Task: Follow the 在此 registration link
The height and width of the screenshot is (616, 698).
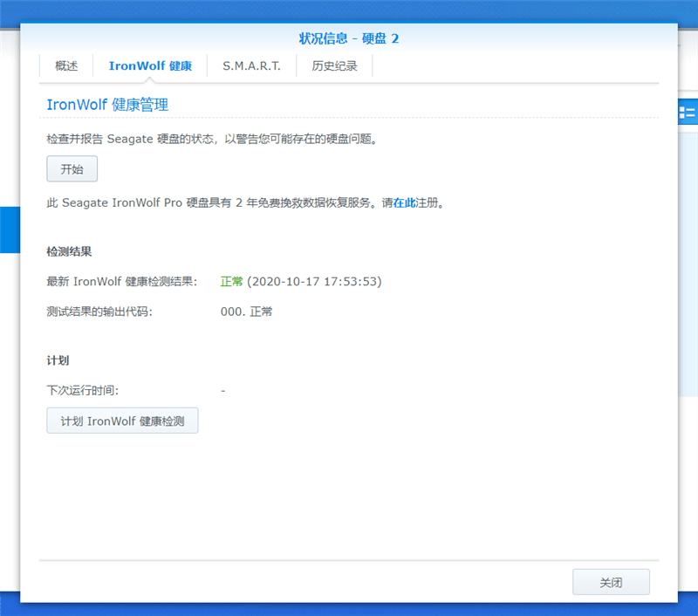Action: pyautogui.click(x=404, y=203)
